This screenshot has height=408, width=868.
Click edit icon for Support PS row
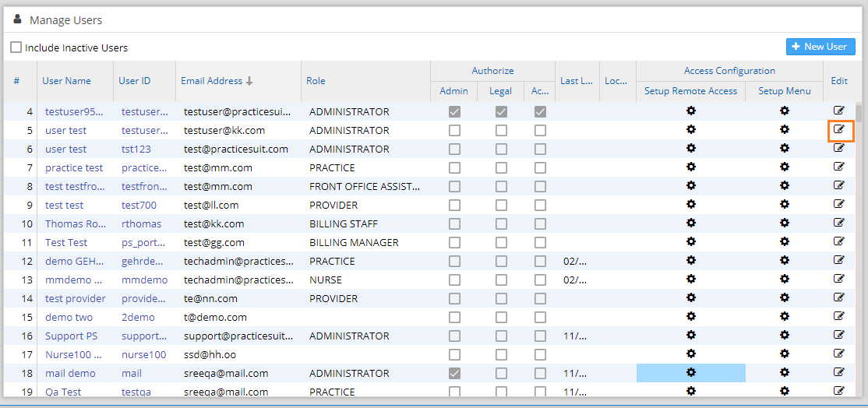coord(839,336)
